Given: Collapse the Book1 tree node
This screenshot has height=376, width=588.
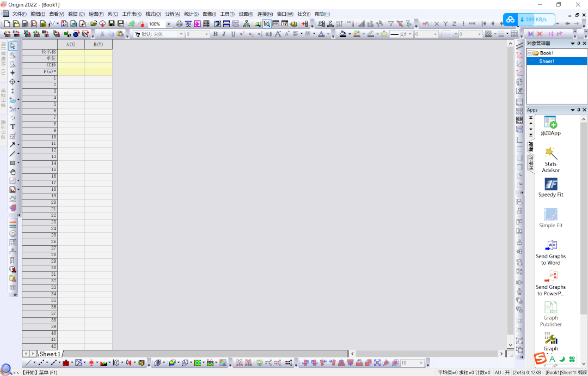Looking at the screenshot, I should point(530,53).
